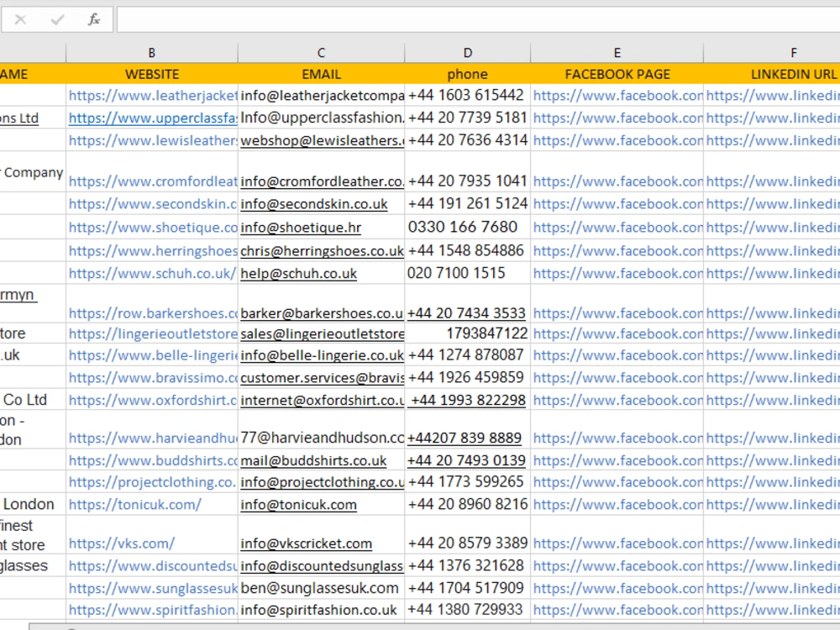
Task: Select the phone header cell
Action: pos(468,74)
